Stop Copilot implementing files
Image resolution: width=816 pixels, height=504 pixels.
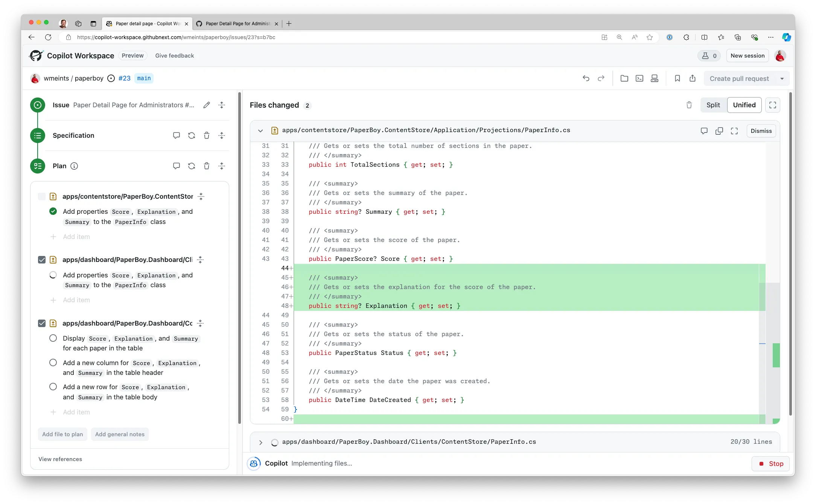pos(770,464)
